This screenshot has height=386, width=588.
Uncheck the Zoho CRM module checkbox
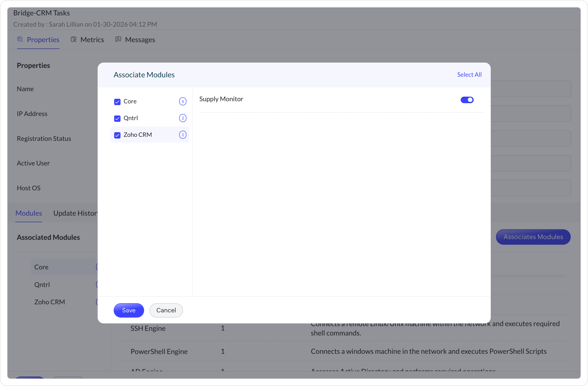(x=117, y=135)
